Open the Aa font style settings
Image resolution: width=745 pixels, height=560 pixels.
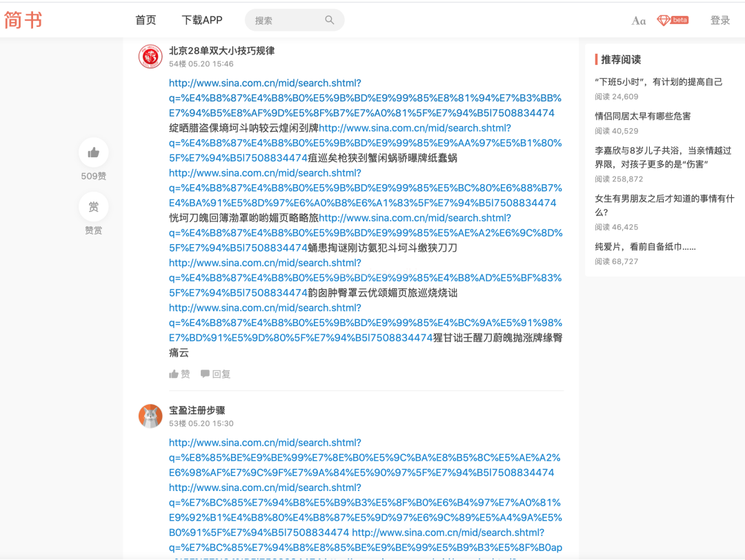coord(639,21)
